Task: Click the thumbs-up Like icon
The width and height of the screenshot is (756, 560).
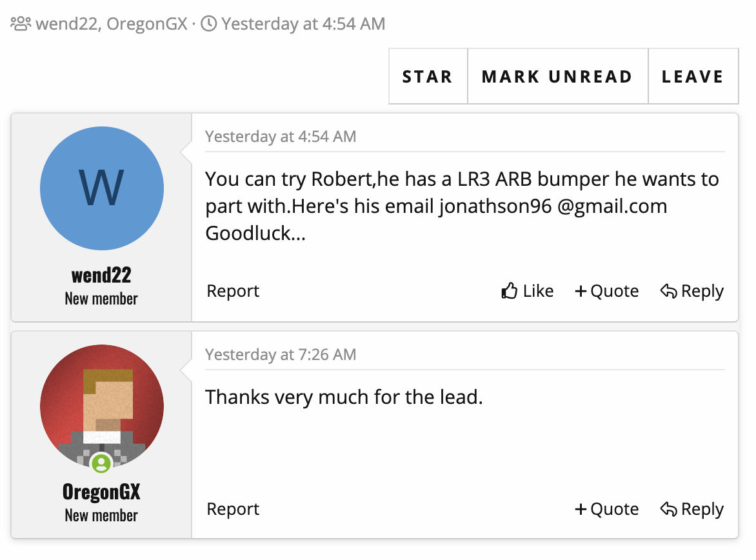Action: pos(510,291)
